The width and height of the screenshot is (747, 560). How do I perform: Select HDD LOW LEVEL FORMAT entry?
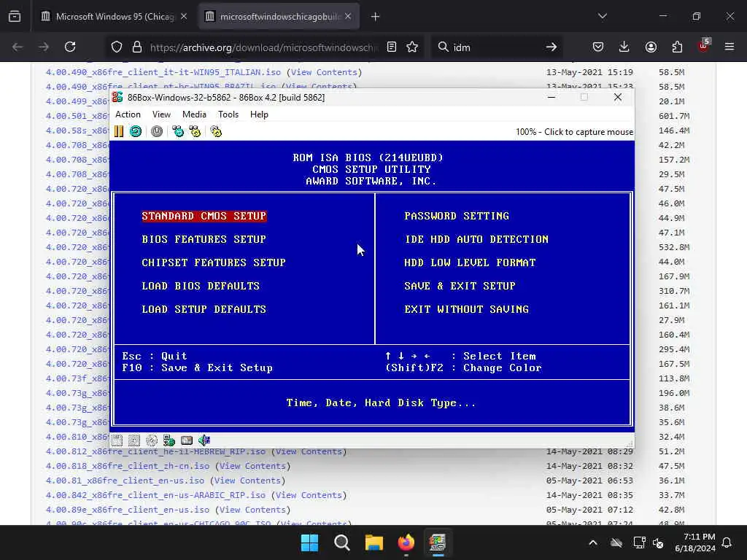(x=471, y=262)
